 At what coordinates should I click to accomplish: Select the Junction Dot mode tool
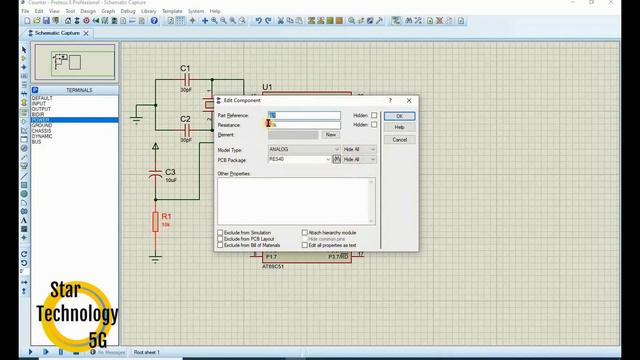click(24, 67)
